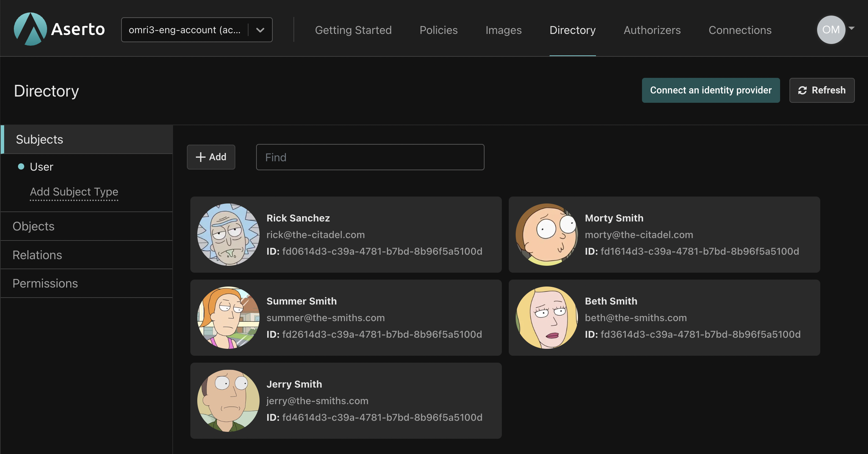Open Jerry Smith's avatar picture
868x454 pixels.
click(x=228, y=401)
